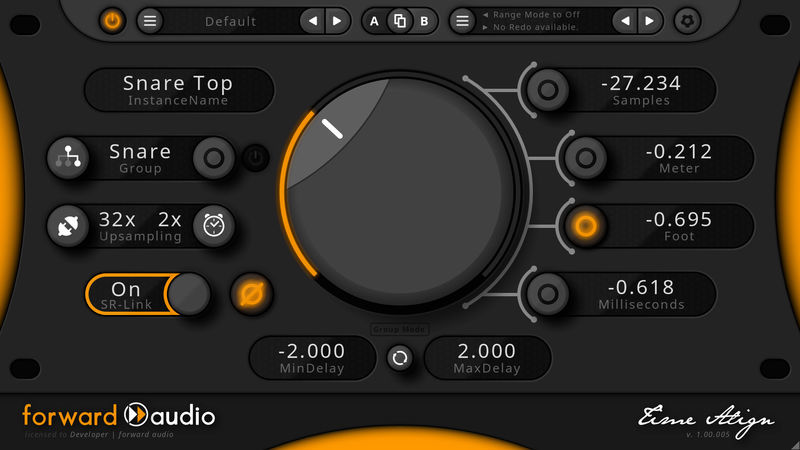
Task: Click the range sync circular arrows icon
Action: click(x=400, y=358)
